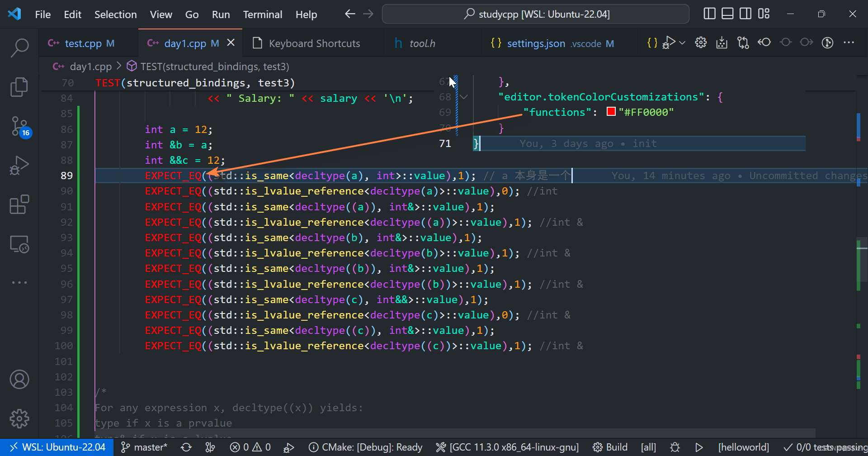This screenshot has height=456, width=868.
Task: Click the WSL: Ubuntu-22.04 remote indicator
Action: point(57,447)
